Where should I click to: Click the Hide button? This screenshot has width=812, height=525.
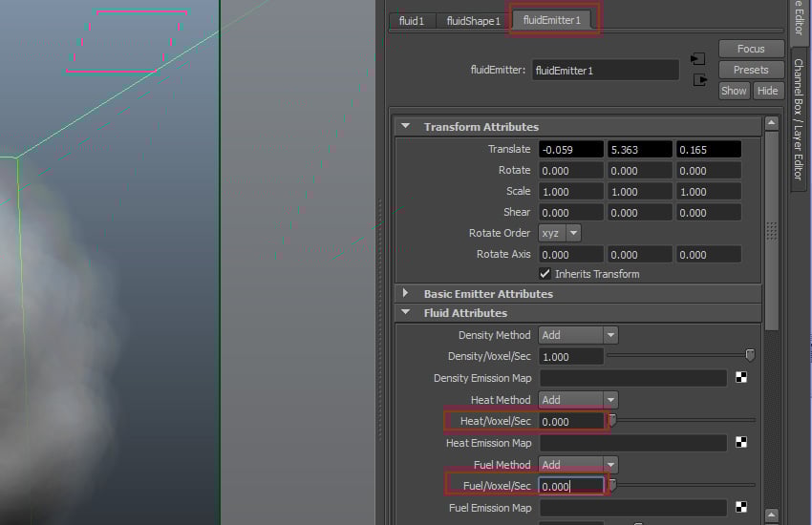tap(768, 91)
